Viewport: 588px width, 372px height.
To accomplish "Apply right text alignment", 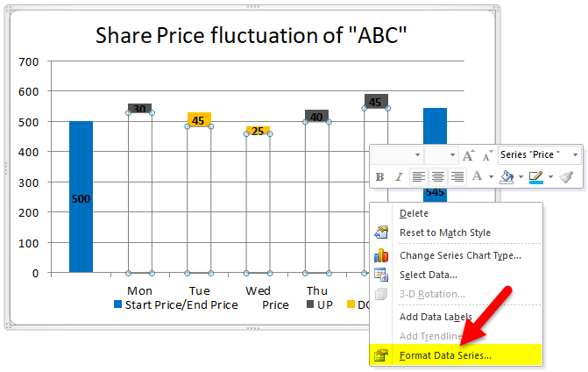I will click(457, 176).
